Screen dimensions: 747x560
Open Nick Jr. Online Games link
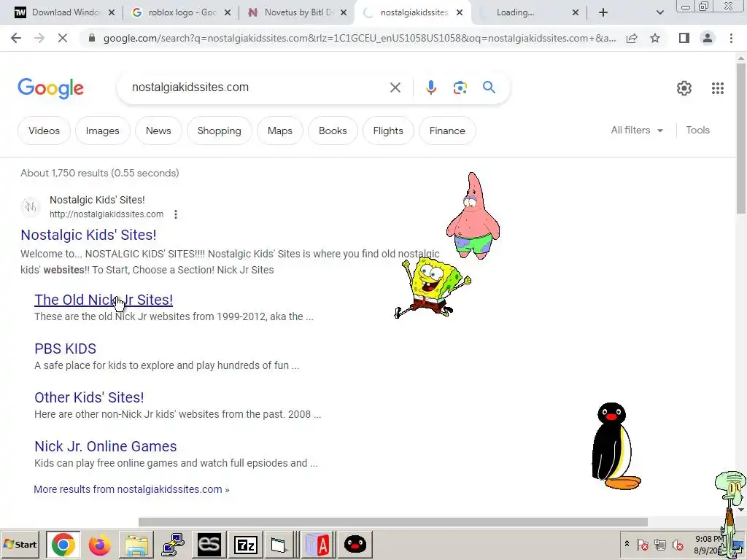tap(105, 446)
